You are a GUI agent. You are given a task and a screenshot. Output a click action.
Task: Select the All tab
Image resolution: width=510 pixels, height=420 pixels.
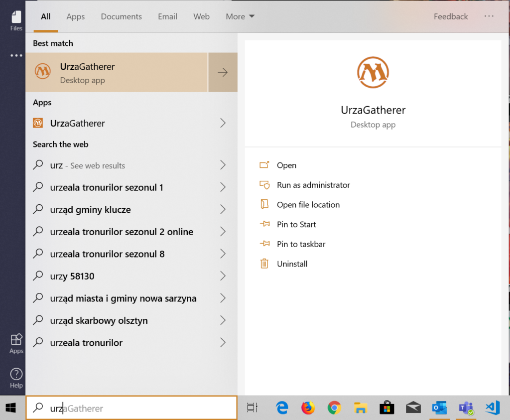45,16
